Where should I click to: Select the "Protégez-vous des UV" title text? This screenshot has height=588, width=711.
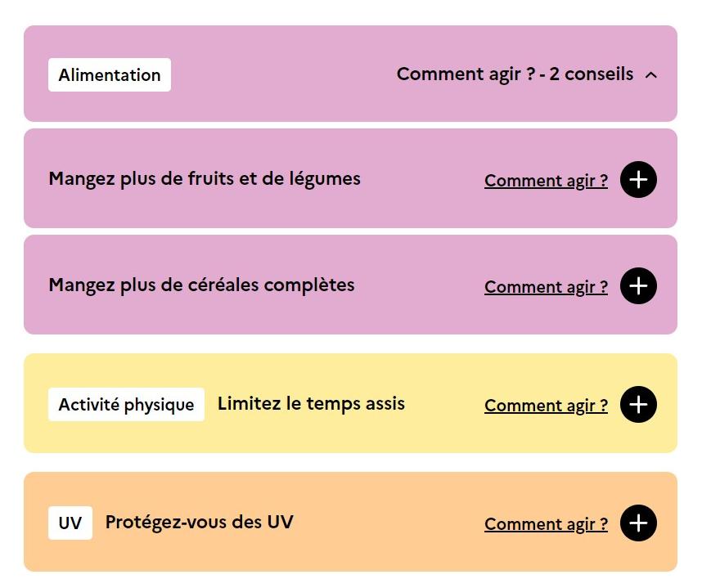[199, 522]
